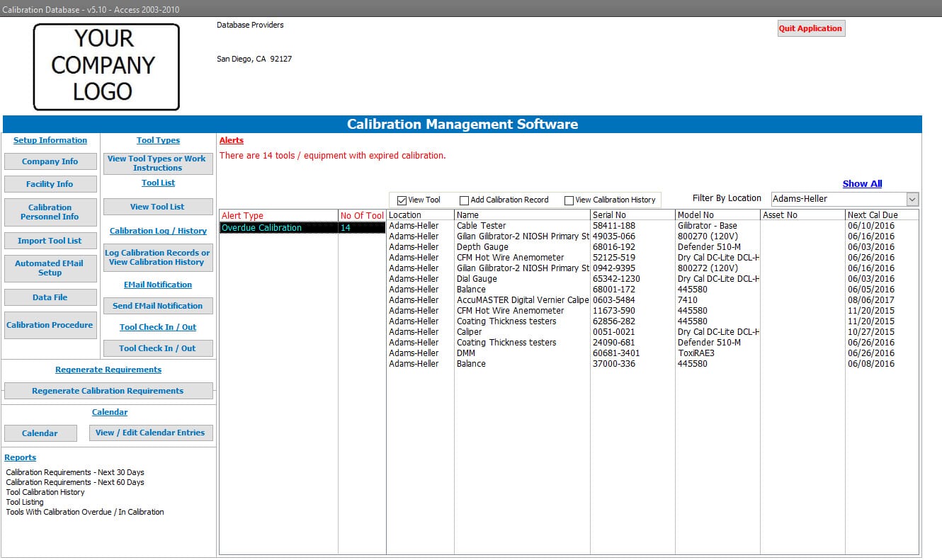Image resolution: width=942 pixels, height=560 pixels.
Task: Open the Calendar button
Action: pos(40,433)
